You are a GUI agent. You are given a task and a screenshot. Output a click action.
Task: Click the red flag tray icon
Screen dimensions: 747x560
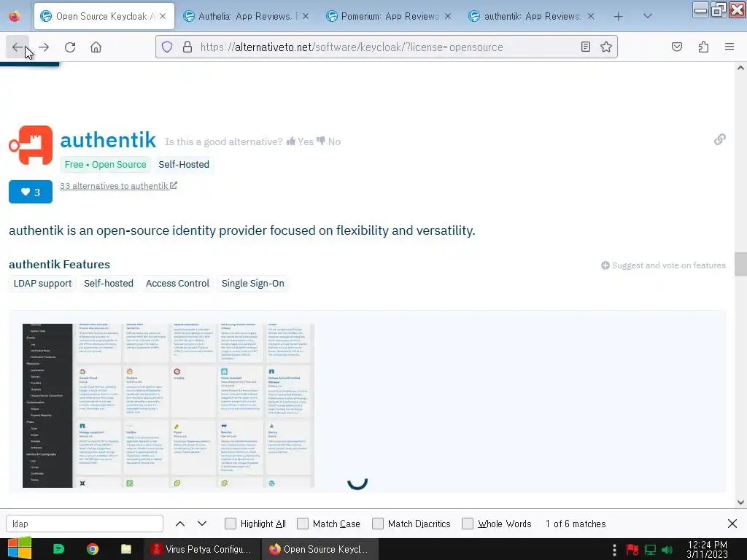coord(632,550)
